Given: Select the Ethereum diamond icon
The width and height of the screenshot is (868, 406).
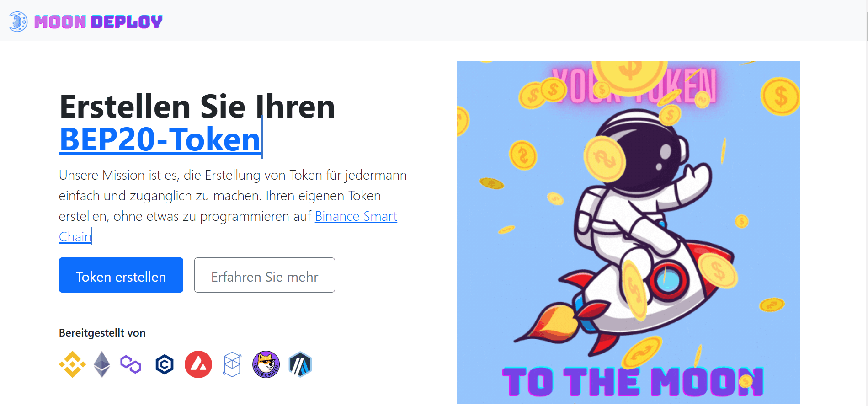Looking at the screenshot, I should [x=102, y=364].
